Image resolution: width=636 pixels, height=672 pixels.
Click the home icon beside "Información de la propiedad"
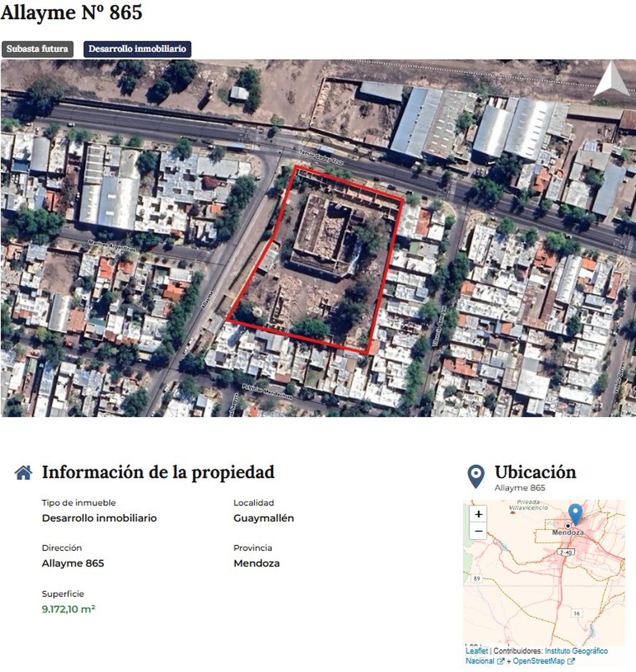click(23, 473)
